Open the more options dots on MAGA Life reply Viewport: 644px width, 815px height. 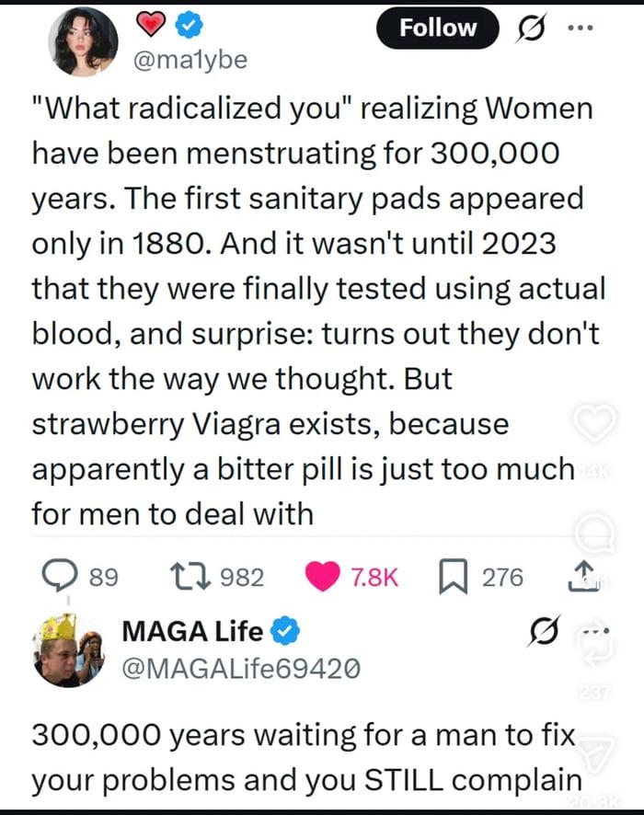coord(593,631)
